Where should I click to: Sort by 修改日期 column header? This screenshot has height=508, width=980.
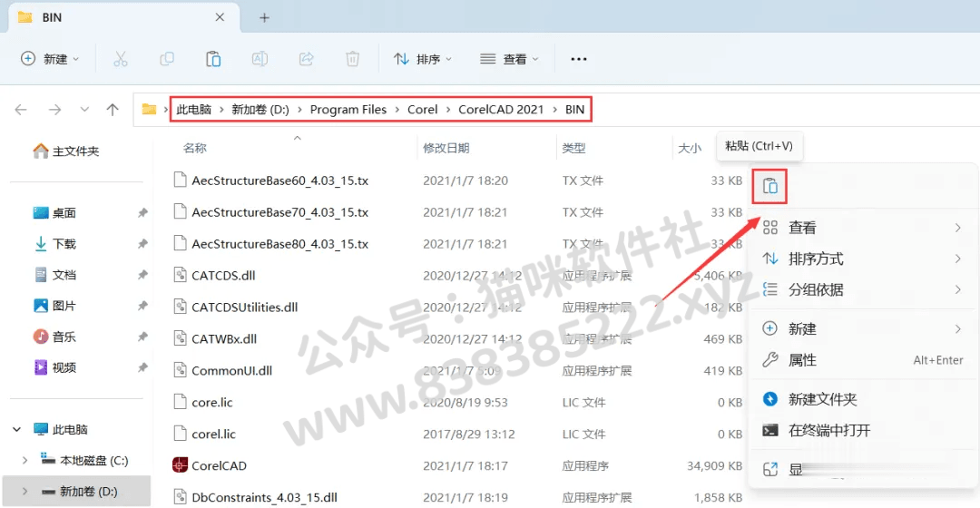point(446,148)
